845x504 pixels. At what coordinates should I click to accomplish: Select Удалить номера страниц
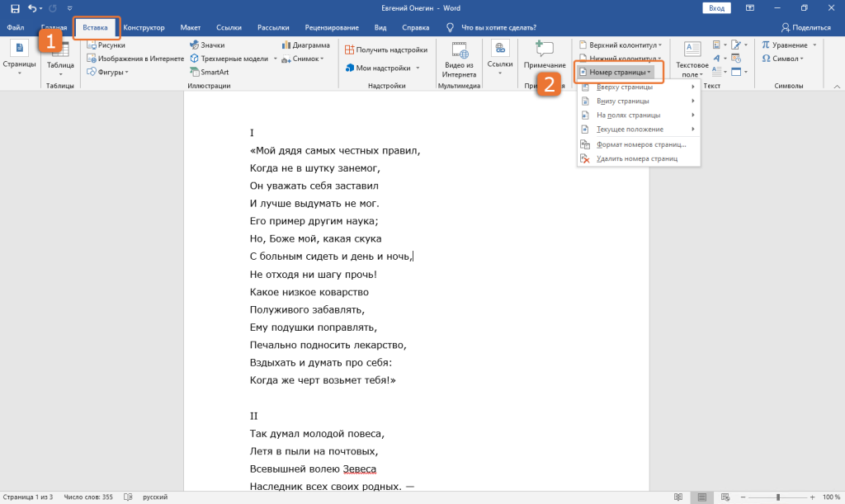click(x=639, y=159)
